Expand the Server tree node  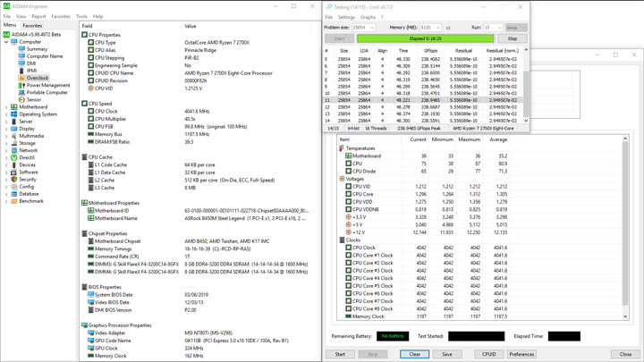click(6, 122)
